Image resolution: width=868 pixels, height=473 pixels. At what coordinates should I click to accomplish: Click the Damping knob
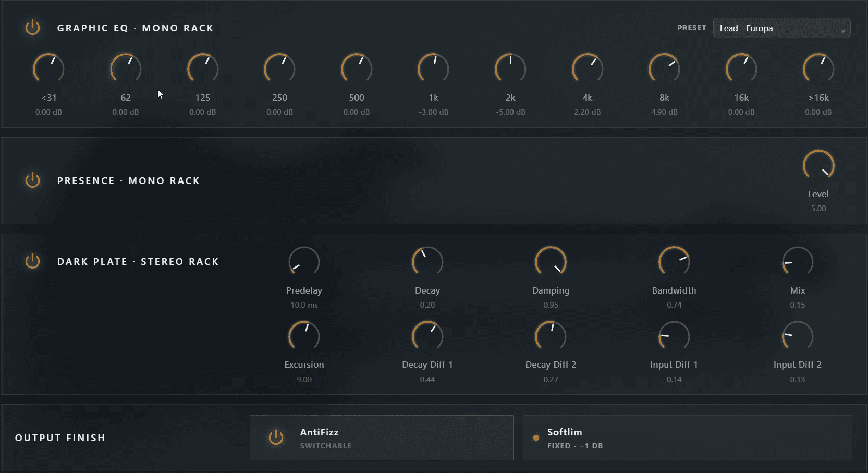tap(551, 262)
